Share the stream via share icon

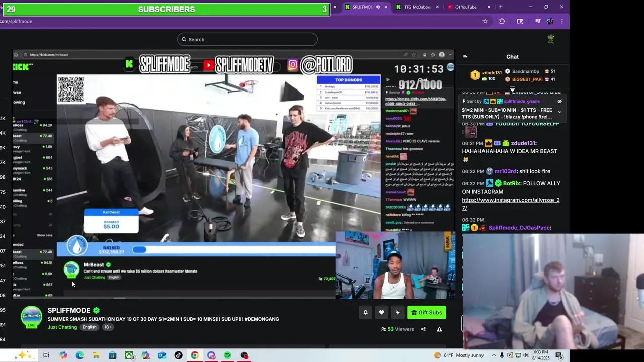(x=423, y=329)
